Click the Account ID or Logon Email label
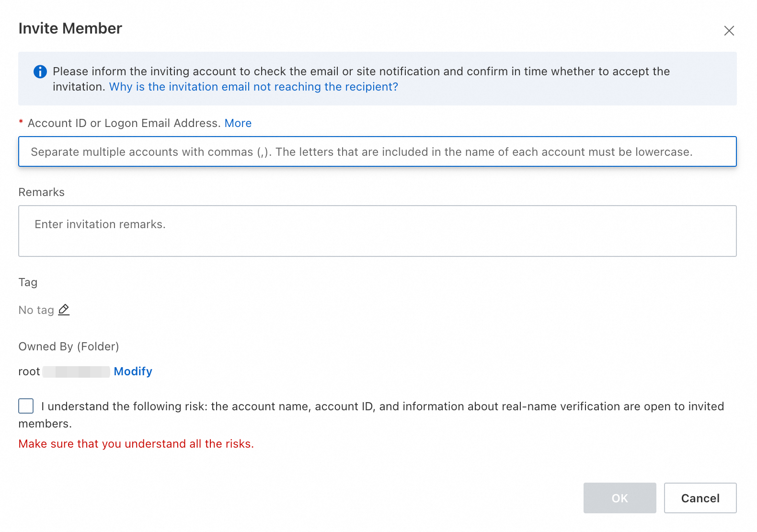757x532 pixels. pos(124,123)
